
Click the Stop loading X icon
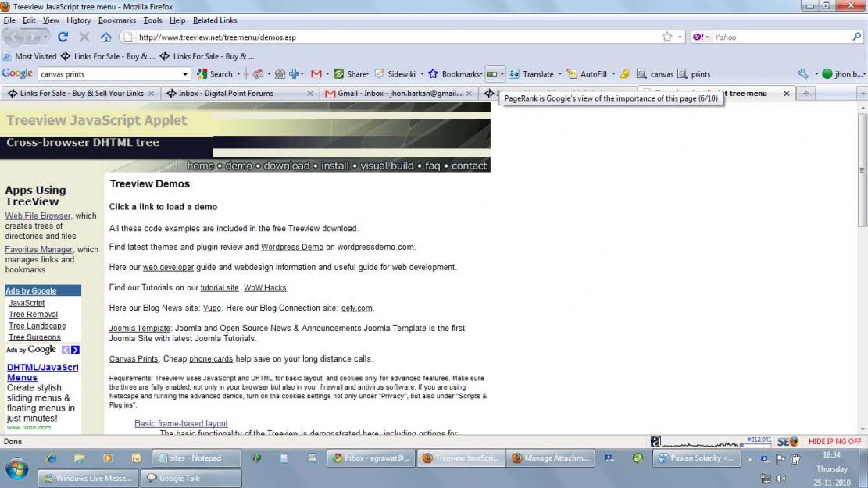click(x=84, y=37)
